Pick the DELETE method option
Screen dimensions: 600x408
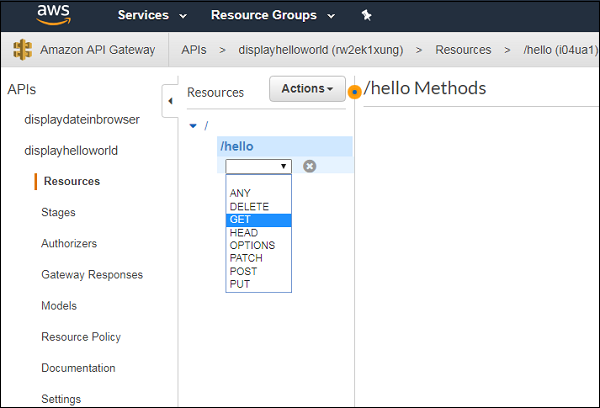tap(249, 207)
